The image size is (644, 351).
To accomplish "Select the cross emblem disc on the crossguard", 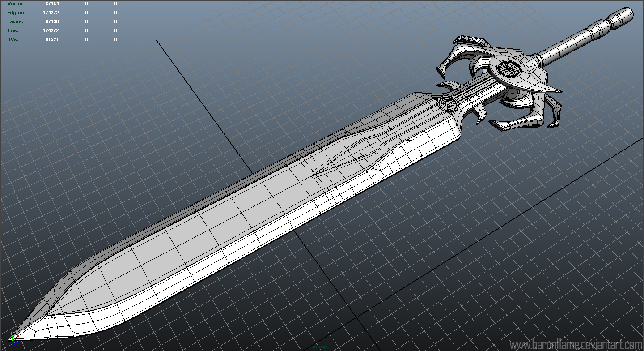I will click(508, 69).
